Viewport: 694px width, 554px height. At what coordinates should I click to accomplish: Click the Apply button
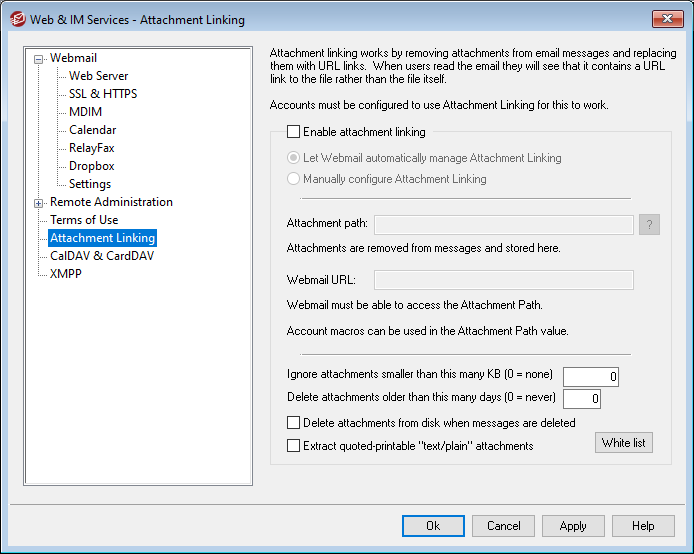pos(573,526)
